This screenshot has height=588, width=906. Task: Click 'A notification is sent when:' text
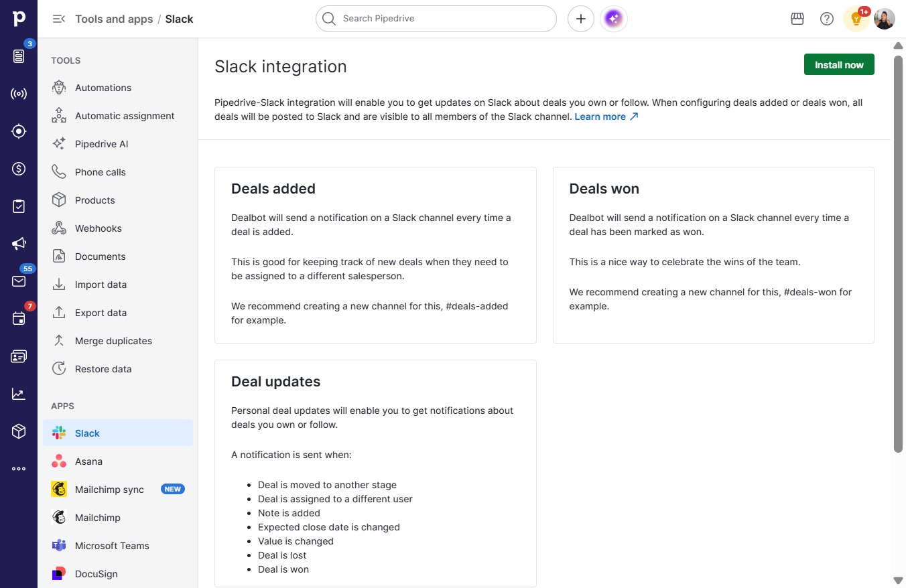292,455
